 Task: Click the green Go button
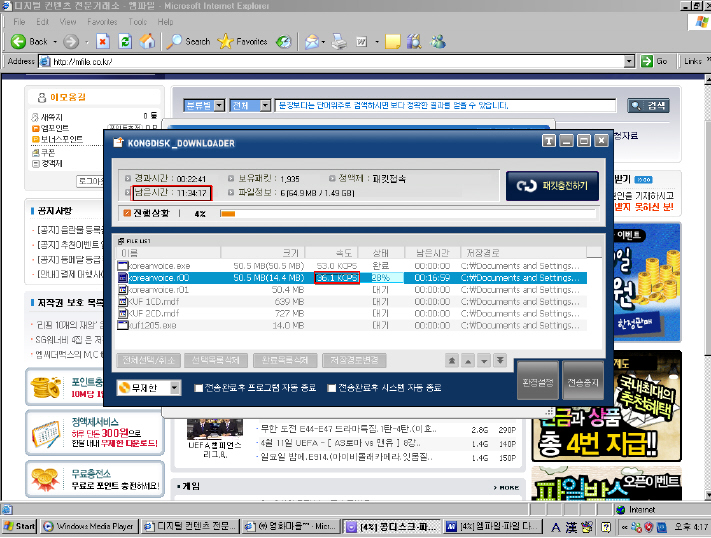tap(654, 61)
